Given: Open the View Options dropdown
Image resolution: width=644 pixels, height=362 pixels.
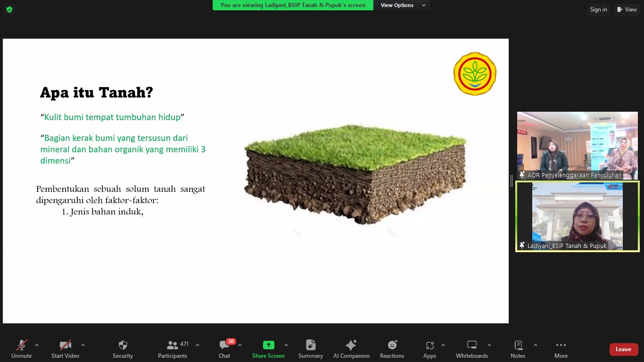Looking at the screenshot, I should tap(403, 5).
